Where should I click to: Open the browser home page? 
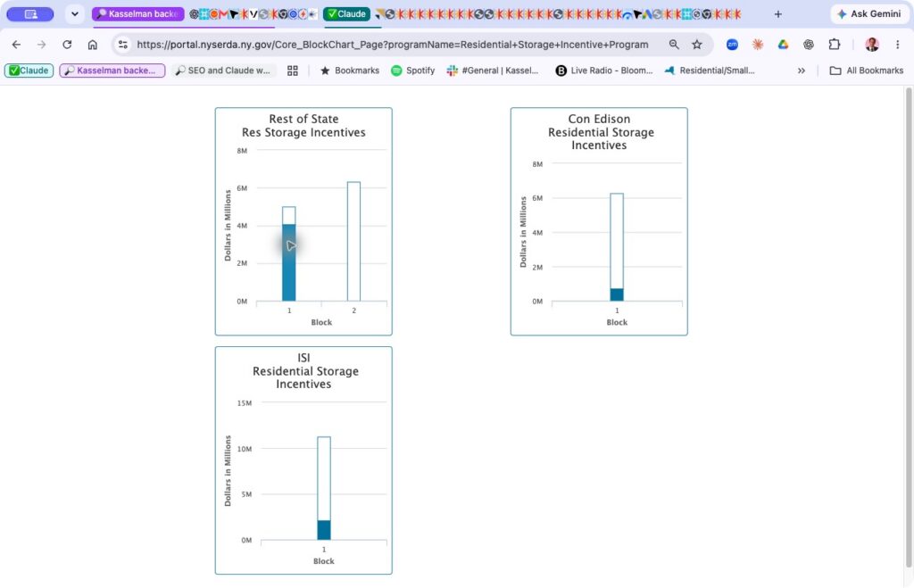(92, 45)
